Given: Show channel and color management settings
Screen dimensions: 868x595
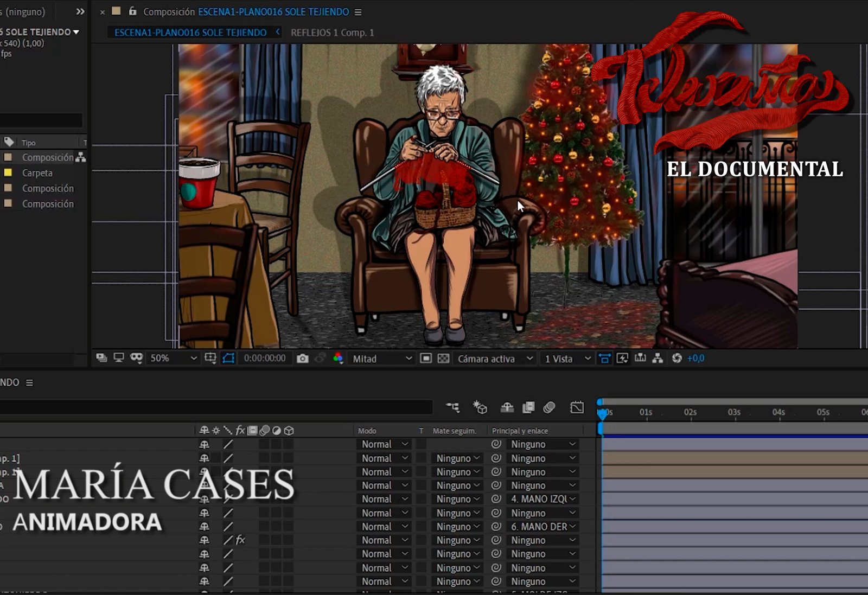Looking at the screenshot, I should (x=338, y=359).
